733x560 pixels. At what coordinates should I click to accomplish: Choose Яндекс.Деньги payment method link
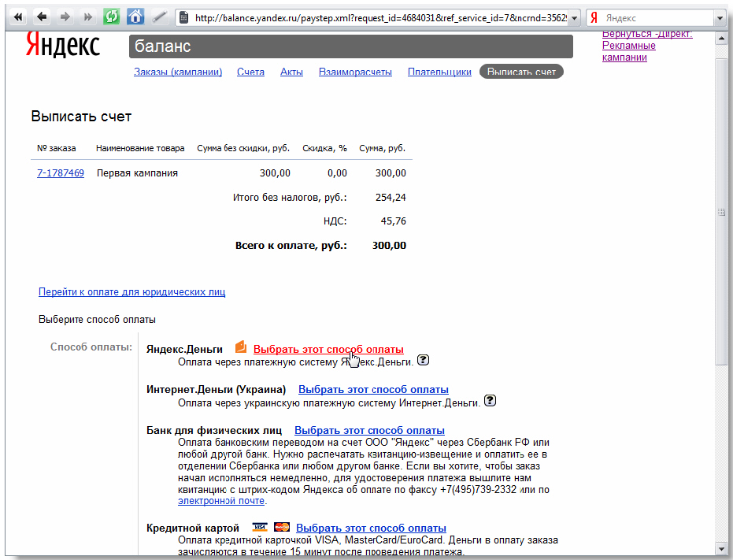click(328, 349)
